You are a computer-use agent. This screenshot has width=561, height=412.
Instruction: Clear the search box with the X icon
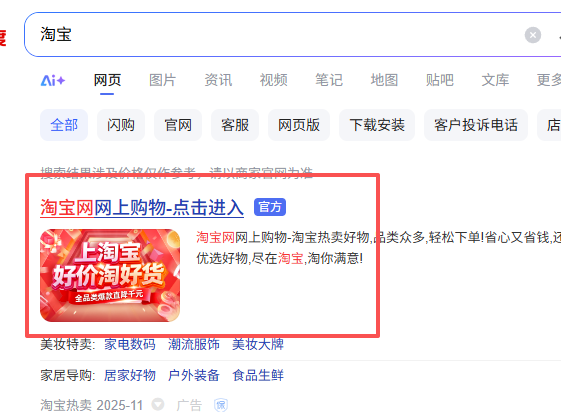(x=533, y=35)
